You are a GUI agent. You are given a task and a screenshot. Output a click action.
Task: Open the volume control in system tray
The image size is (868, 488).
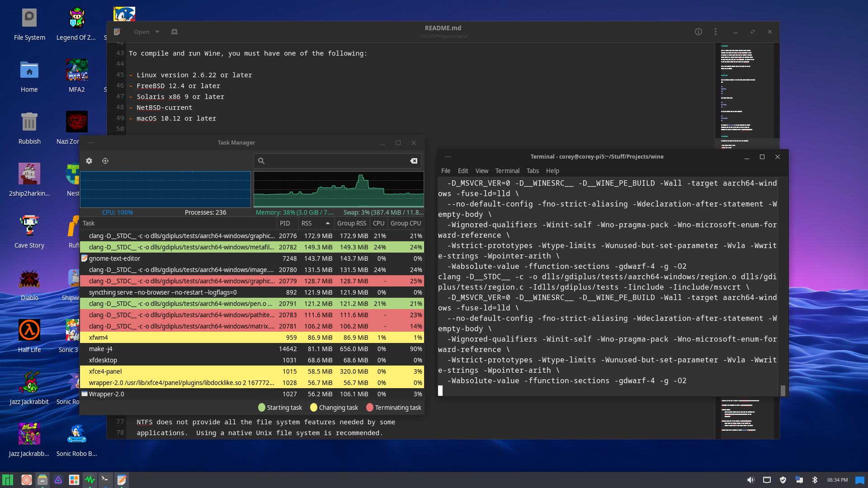pyautogui.click(x=750, y=480)
